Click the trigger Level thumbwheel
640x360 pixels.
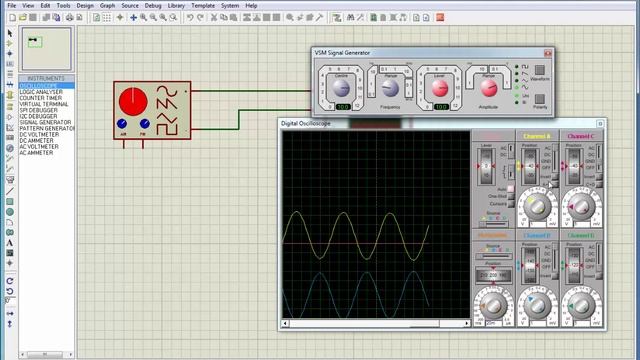click(x=486, y=166)
